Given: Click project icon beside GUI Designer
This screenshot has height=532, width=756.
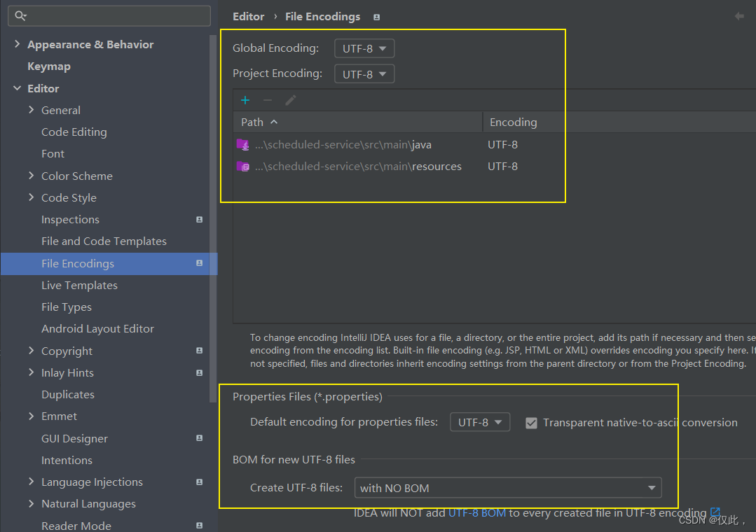Looking at the screenshot, I should pyautogui.click(x=199, y=438).
